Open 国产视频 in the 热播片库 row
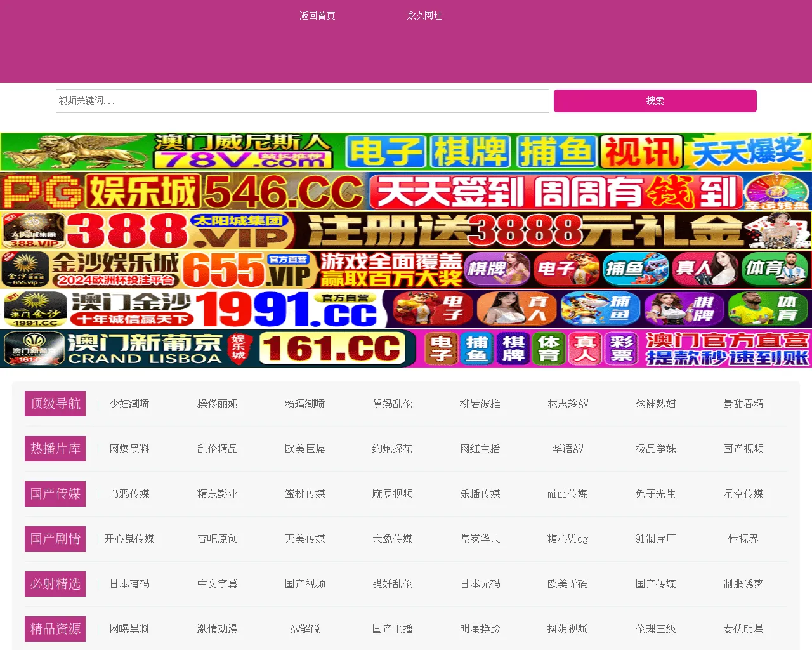 click(x=743, y=449)
